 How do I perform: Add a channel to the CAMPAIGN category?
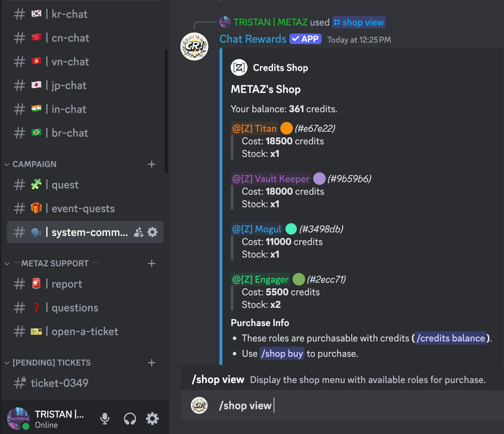152,164
